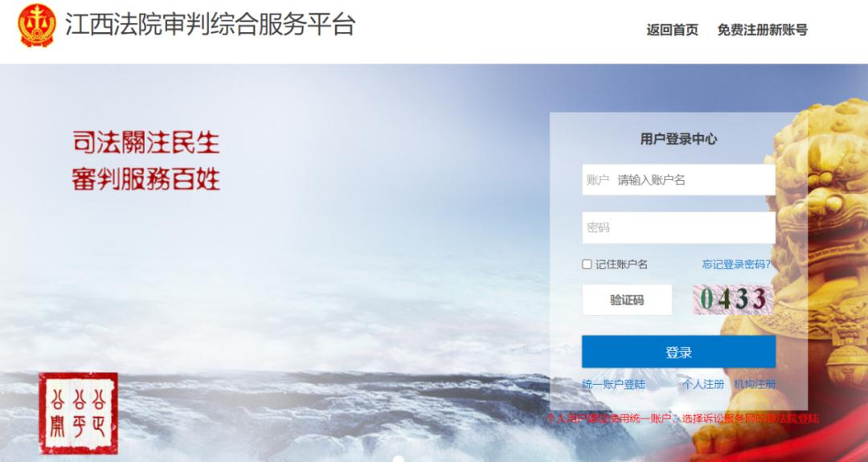Focus the 账户 username input field
868x462 pixels.
(678, 180)
